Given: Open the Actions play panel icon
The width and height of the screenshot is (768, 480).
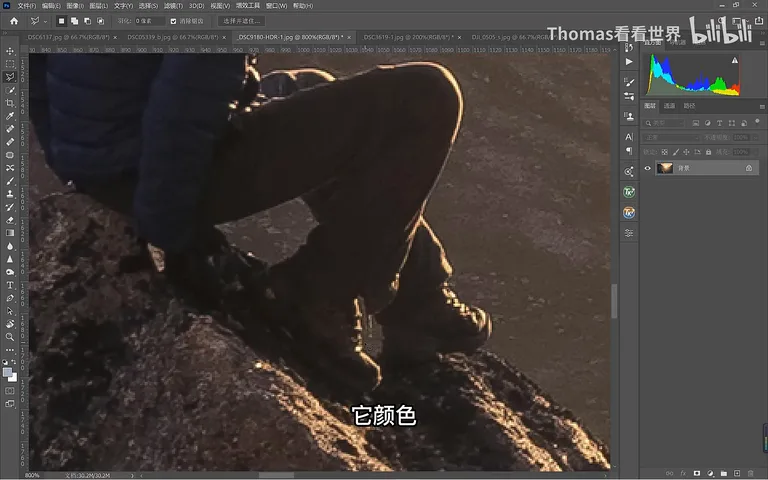Looking at the screenshot, I should (629, 62).
